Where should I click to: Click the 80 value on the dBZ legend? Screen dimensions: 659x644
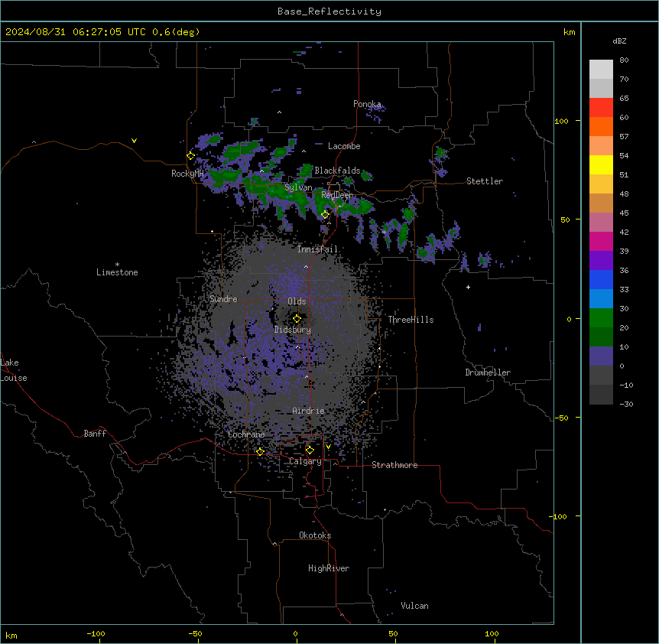624,60
